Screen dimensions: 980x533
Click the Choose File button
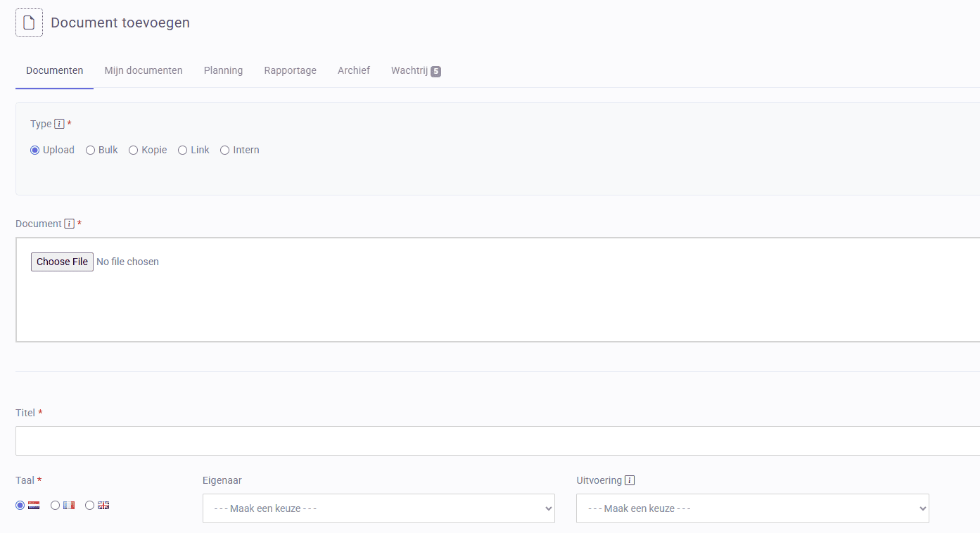(x=62, y=262)
